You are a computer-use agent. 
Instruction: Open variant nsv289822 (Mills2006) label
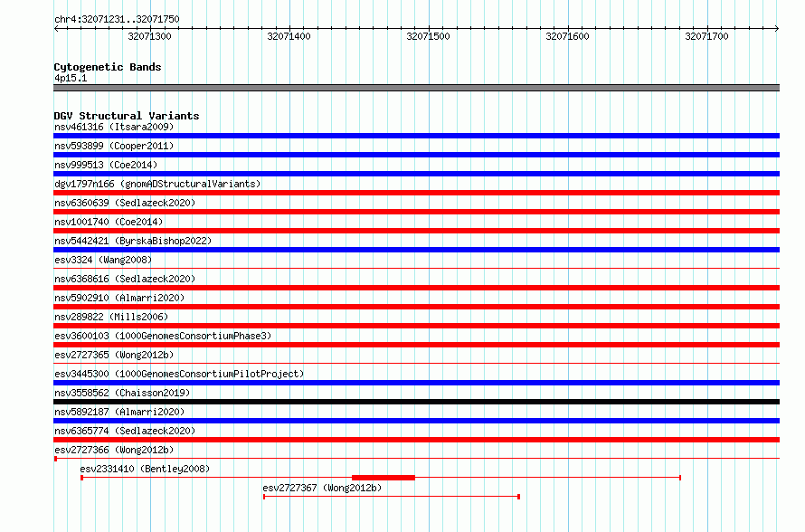[111, 317]
